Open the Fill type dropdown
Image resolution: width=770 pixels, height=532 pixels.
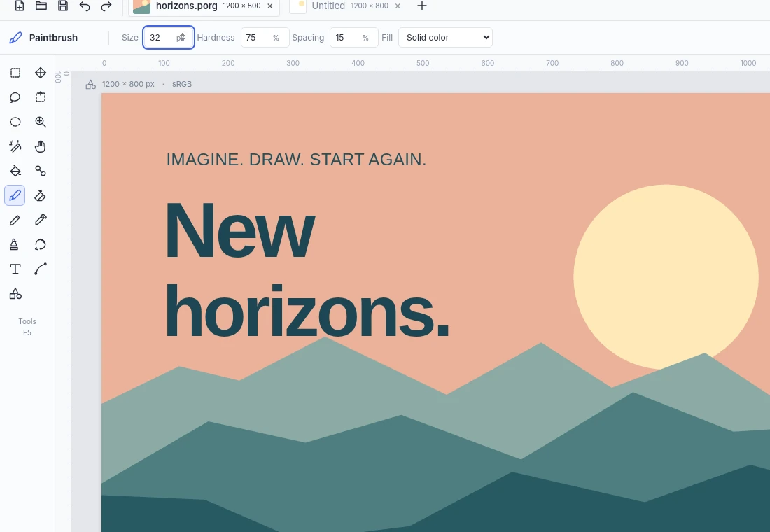click(x=445, y=37)
